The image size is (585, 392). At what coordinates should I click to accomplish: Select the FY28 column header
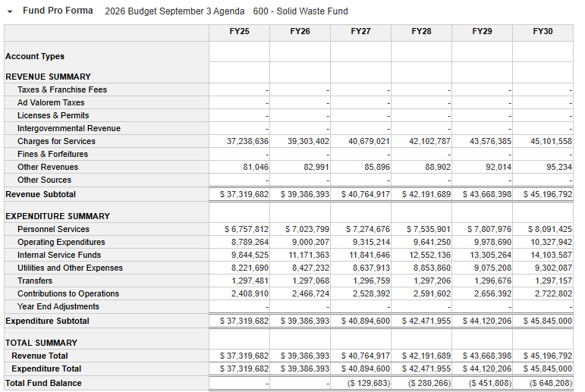click(x=421, y=31)
